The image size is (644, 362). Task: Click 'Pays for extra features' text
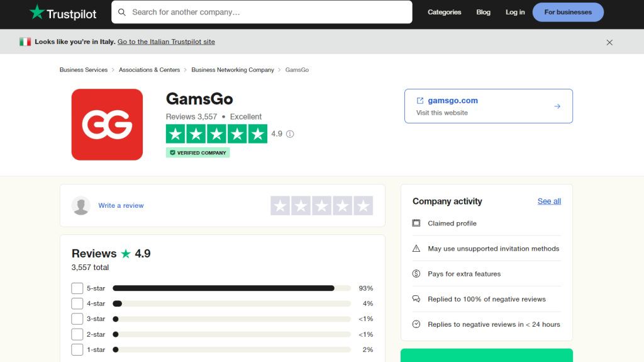pyautogui.click(x=464, y=274)
